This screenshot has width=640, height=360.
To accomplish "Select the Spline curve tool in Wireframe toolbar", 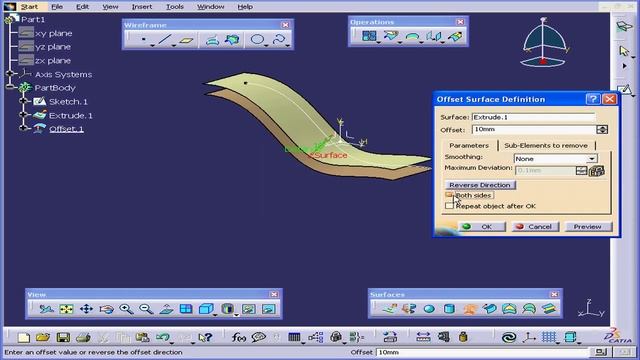I will [279, 40].
